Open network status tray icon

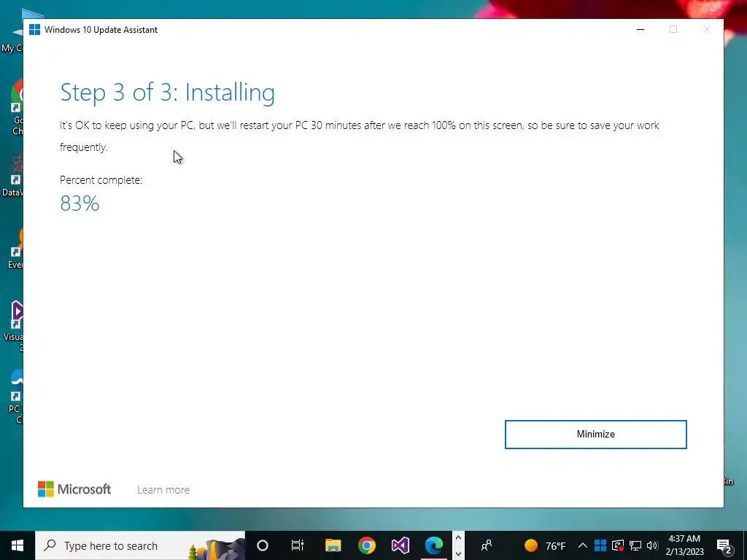pyautogui.click(x=635, y=545)
